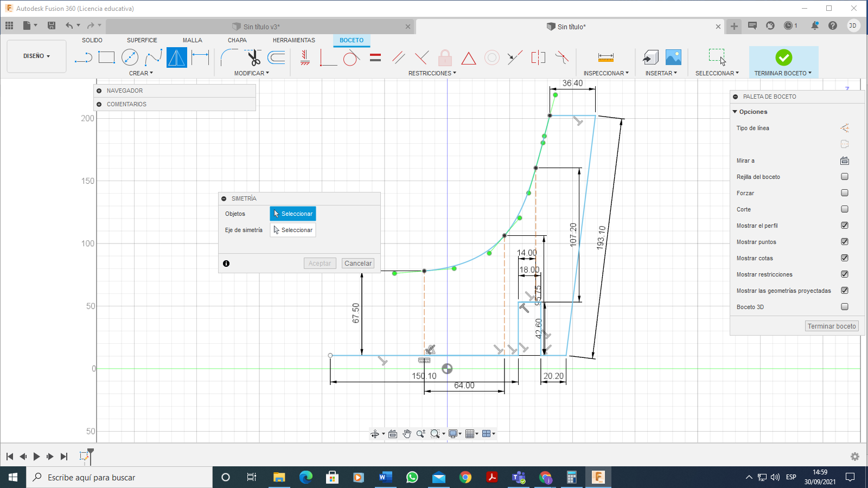Apply the Fix/Unfix lock constraint
This screenshot has width=868, height=488.
[445, 57]
